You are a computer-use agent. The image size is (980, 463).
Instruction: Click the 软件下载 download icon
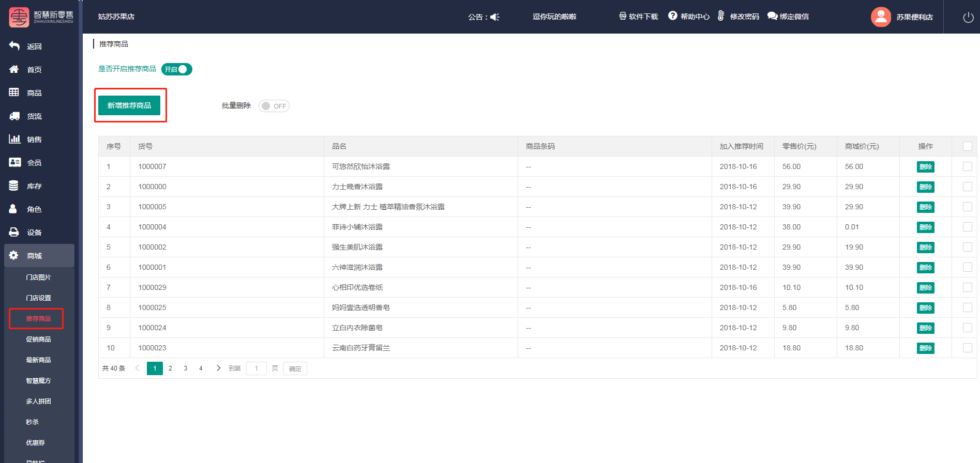623,16
